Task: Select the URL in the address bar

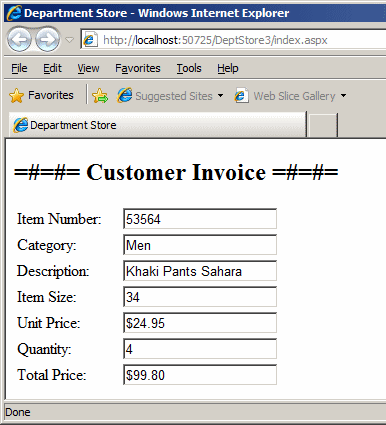Action: [x=215, y=40]
